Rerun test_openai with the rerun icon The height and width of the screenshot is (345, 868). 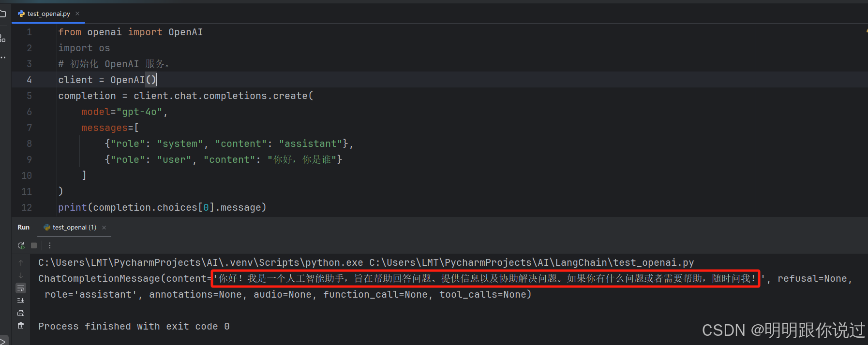pos(21,245)
